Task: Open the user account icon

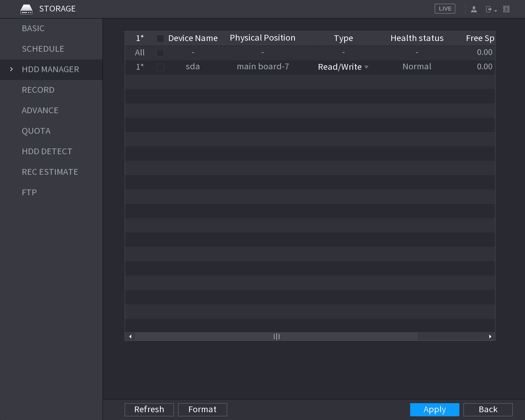Action: pos(474,9)
